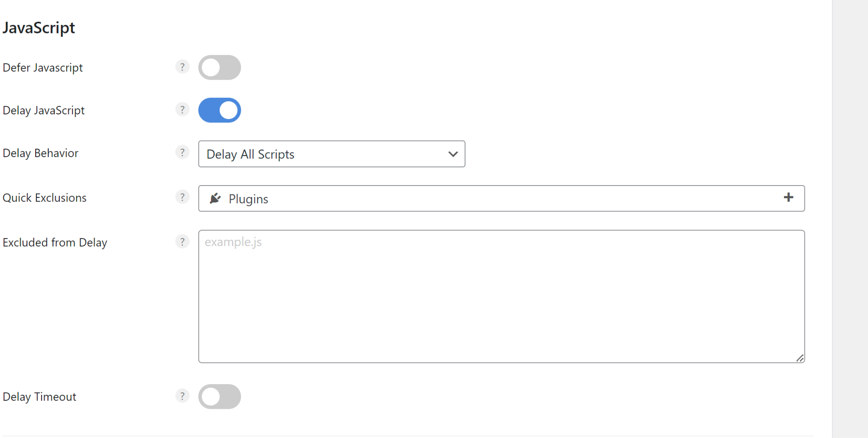Show the Delay Timeout help tooltip
This screenshot has height=438, width=868.
coord(182,396)
